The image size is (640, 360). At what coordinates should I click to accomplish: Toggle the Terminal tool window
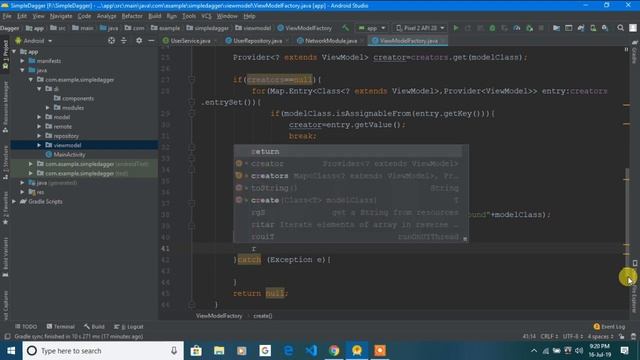(x=60, y=327)
